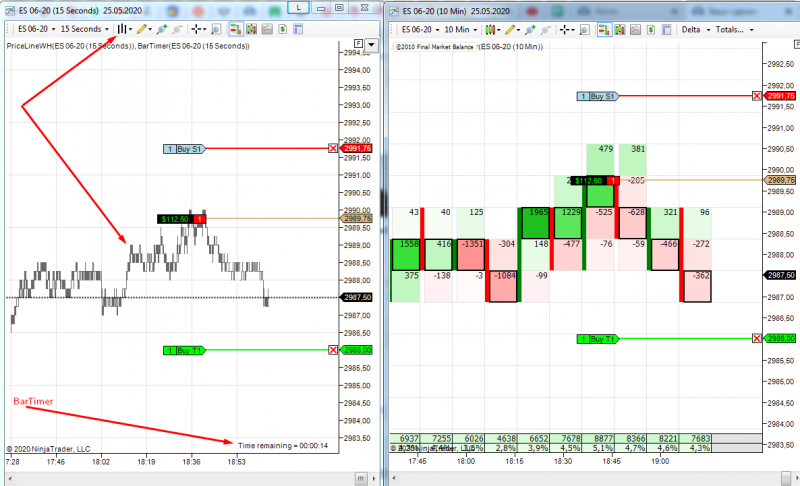Select pencil drawing tools in 10 Min chart
800x486 pixels.
pyautogui.click(x=510, y=30)
